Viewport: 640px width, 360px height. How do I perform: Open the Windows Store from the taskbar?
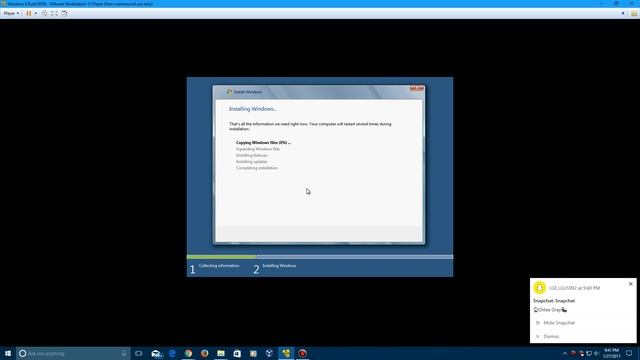coord(237,353)
